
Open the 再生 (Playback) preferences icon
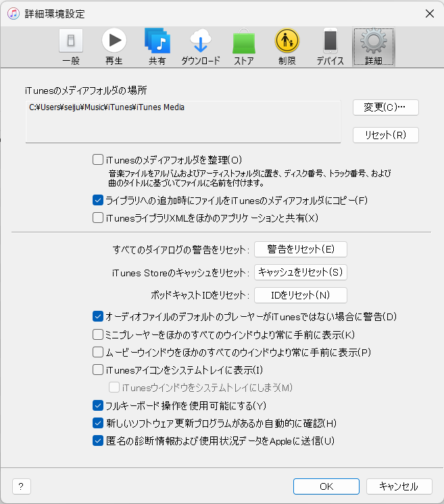point(114,47)
